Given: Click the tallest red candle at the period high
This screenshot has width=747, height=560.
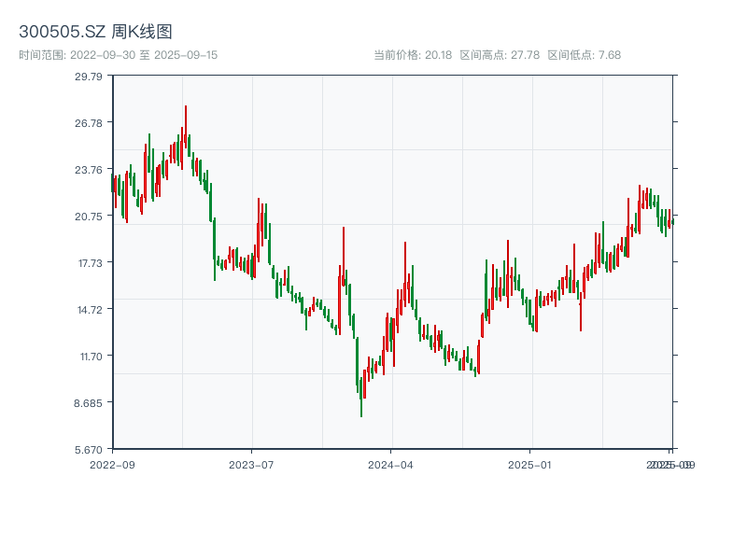Looking at the screenshot, I should pyautogui.click(x=186, y=126).
